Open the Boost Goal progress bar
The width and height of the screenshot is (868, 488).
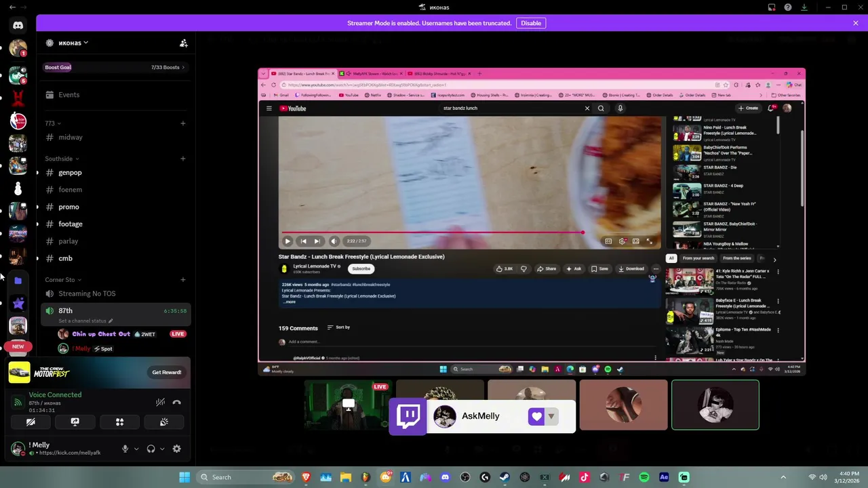(115, 67)
